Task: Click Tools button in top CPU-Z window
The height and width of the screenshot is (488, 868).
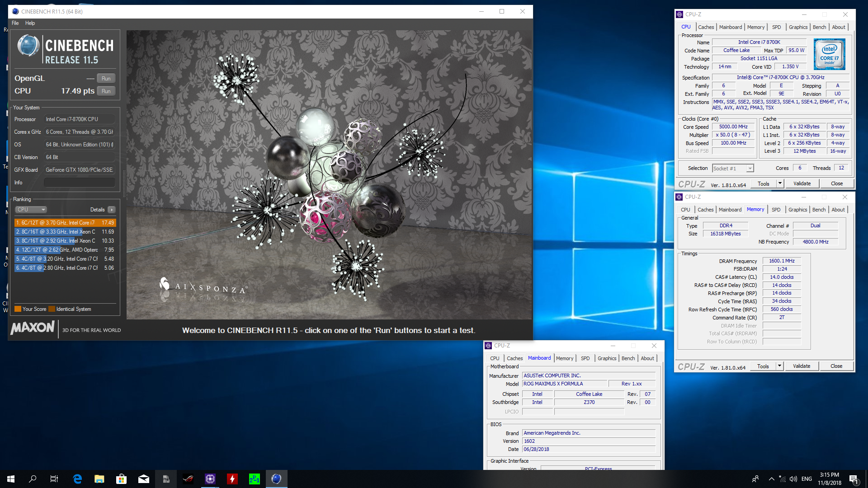Action: point(764,183)
